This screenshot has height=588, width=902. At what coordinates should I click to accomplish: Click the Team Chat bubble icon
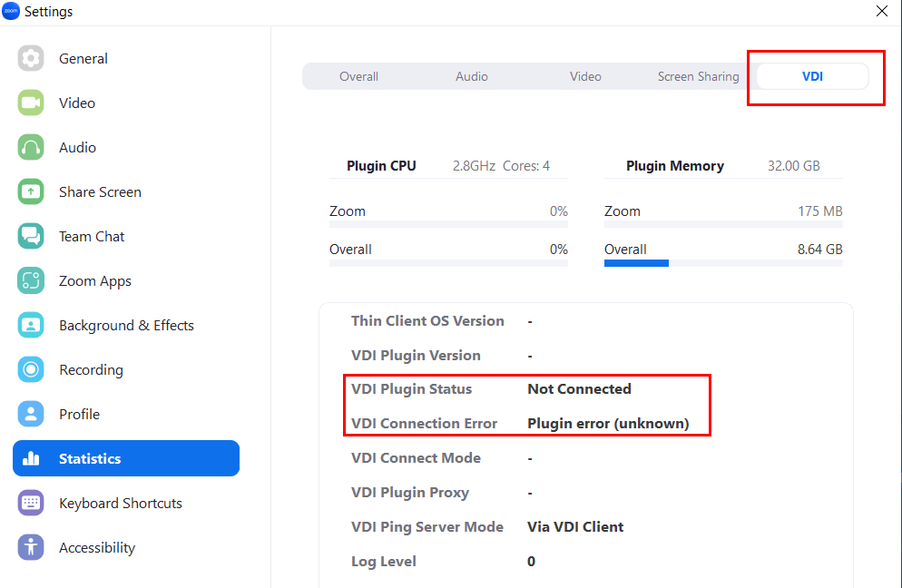coord(31,237)
